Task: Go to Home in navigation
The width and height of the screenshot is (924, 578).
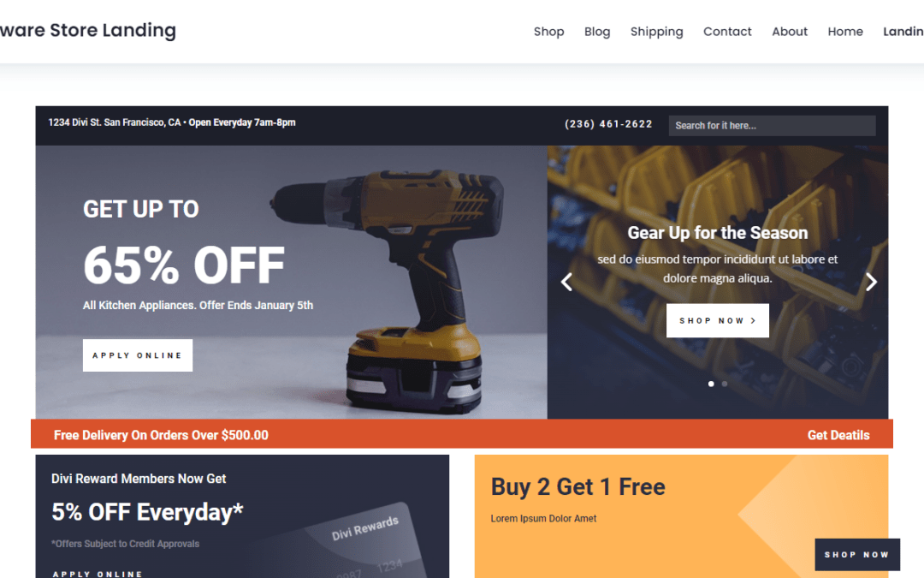Action: [845, 32]
